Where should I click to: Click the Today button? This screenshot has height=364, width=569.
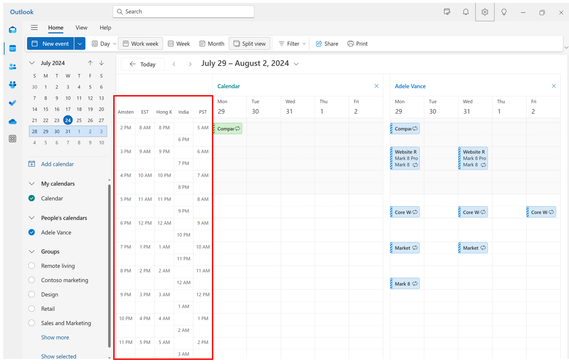(143, 64)
